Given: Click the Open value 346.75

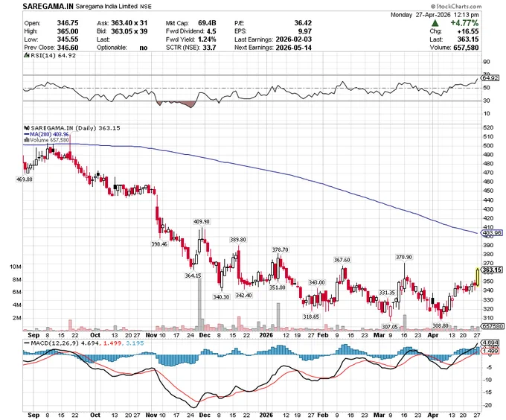Looking at the screenshot, I should pos(68,23).
